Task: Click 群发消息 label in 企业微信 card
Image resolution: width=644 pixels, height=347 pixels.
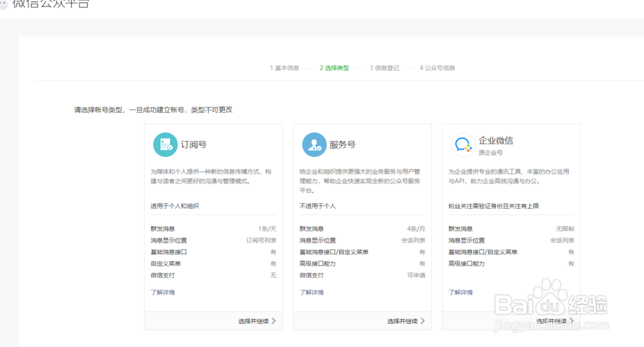Action: (x=460, y=229)
